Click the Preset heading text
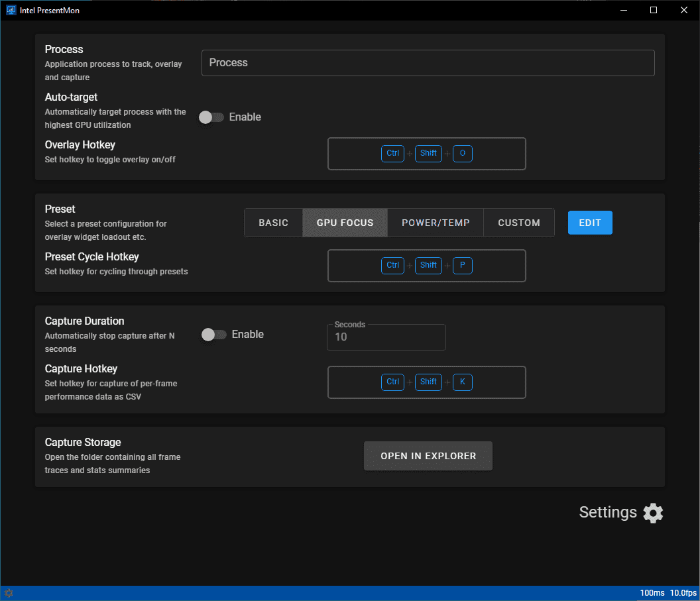 pos(60,209)
